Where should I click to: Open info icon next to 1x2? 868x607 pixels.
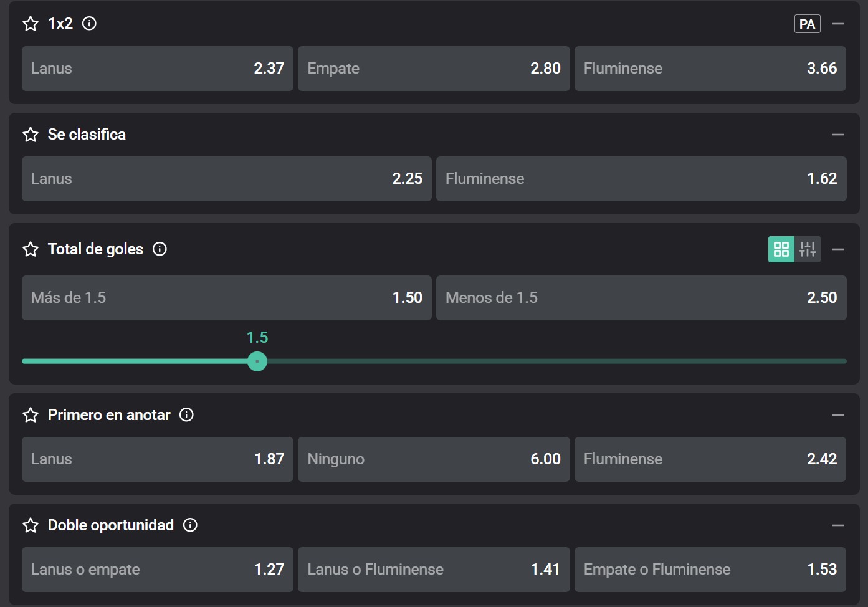coord(90,24)
